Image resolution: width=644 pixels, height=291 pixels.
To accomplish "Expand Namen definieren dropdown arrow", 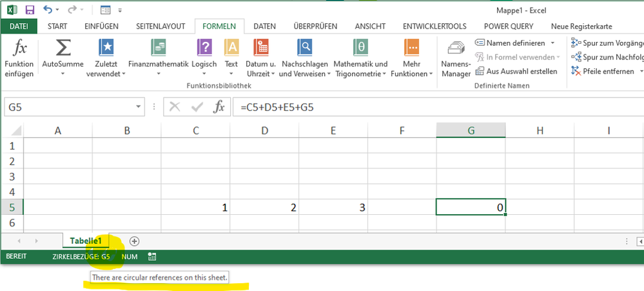I will pyautogui.click(x=552, y=43).
